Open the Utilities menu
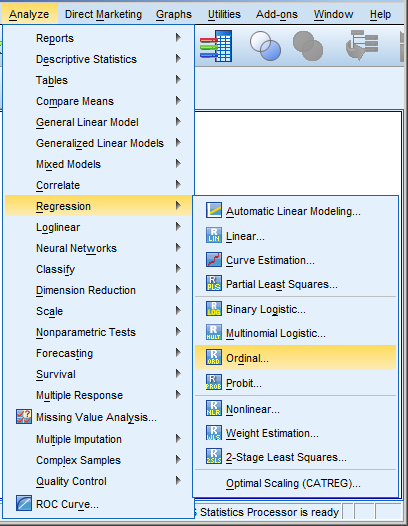 click(x=224, y=14)
